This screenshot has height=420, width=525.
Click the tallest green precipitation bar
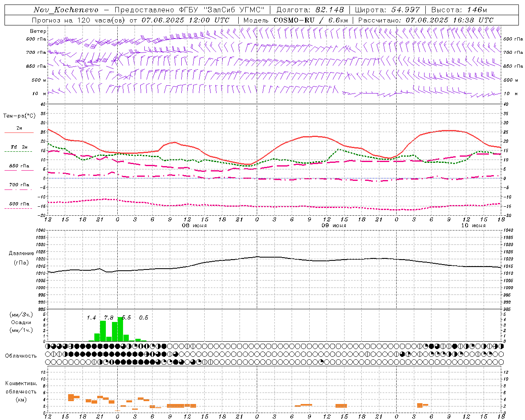tap(120, 329)
